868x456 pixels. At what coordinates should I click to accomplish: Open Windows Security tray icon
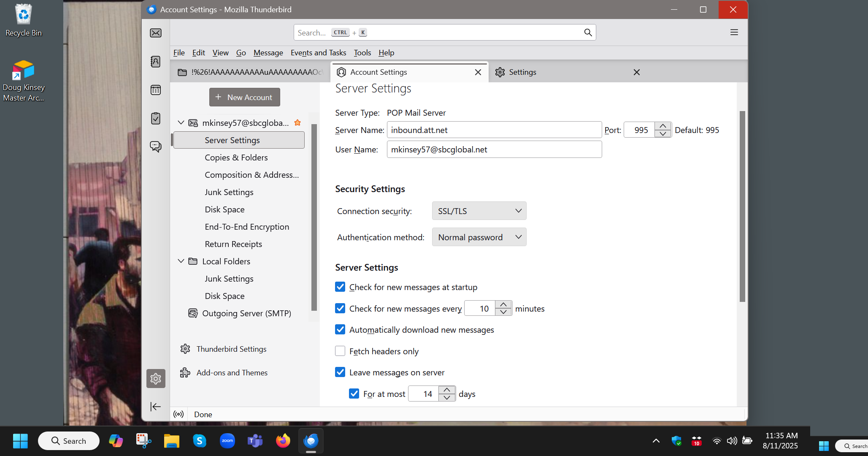(x=676, y=441)
